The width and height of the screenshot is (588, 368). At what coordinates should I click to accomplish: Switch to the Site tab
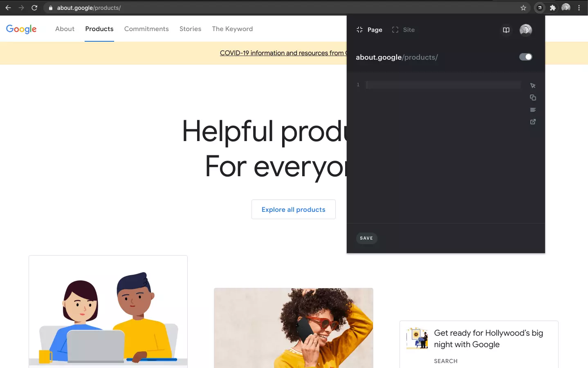[x=408, y=29]
